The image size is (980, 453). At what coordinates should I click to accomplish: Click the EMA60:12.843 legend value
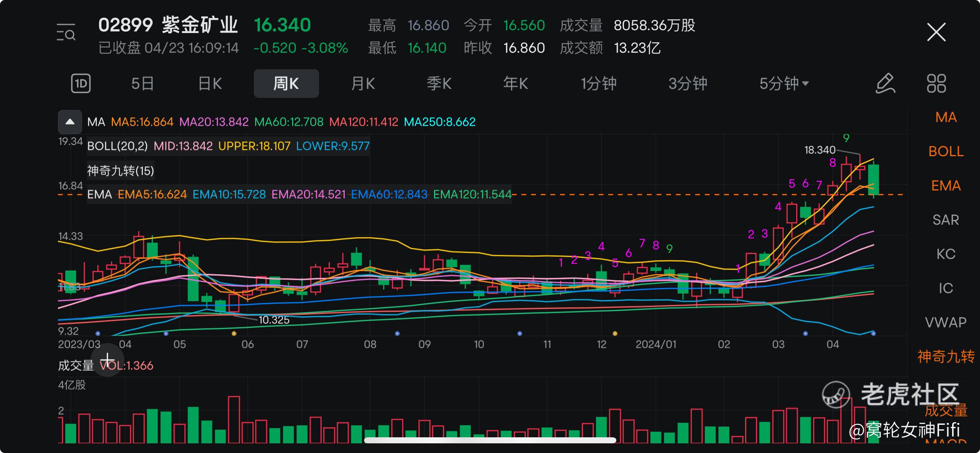click(x=389, y=194)
